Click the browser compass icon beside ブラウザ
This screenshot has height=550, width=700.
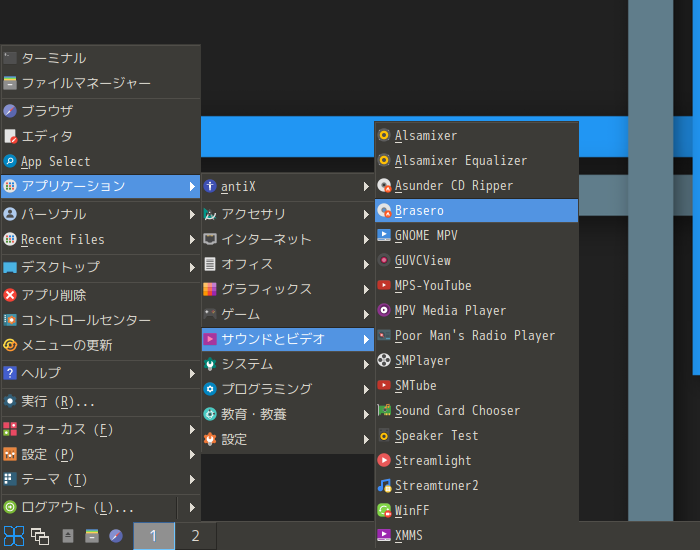pyautogui.click(x=10, y=111)
